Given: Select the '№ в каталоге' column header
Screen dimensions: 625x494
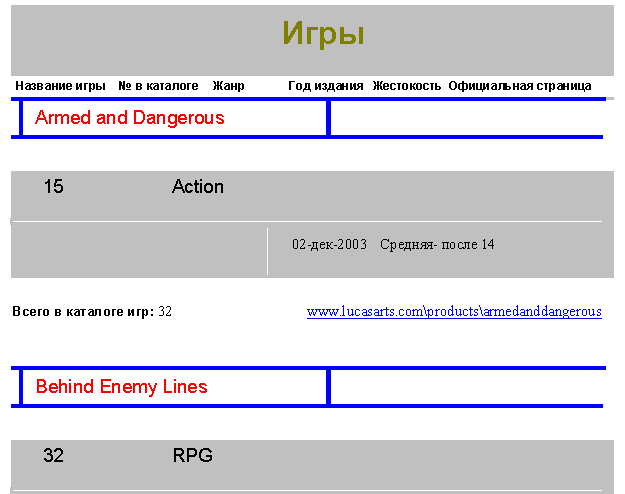Looking at the screenshot, I should (158, 86).
